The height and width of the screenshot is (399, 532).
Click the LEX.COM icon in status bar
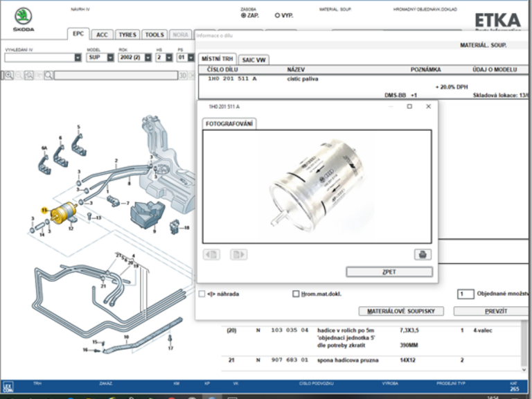coord(7,389)
